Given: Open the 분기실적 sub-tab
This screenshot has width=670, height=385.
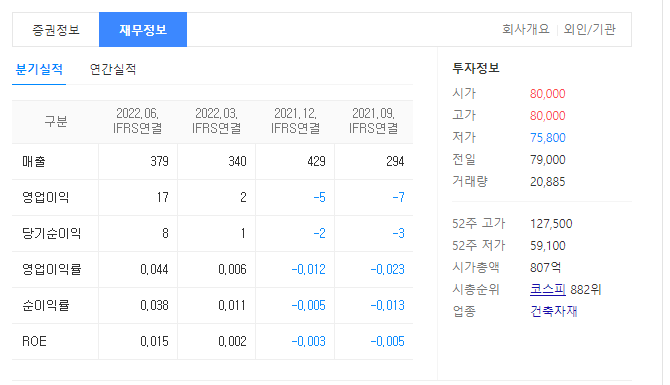Looking at the screenshot, I should click(39, 69).
